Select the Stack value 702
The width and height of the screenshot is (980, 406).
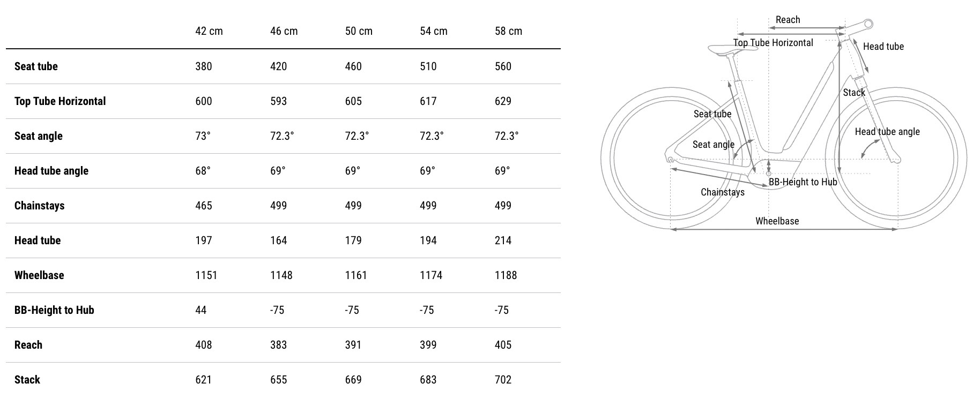503,380
